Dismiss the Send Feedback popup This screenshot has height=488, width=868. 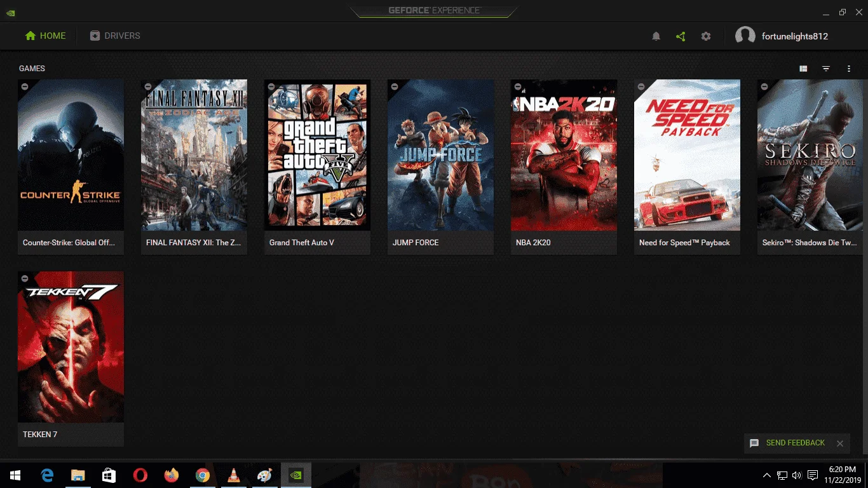point(840,444)
